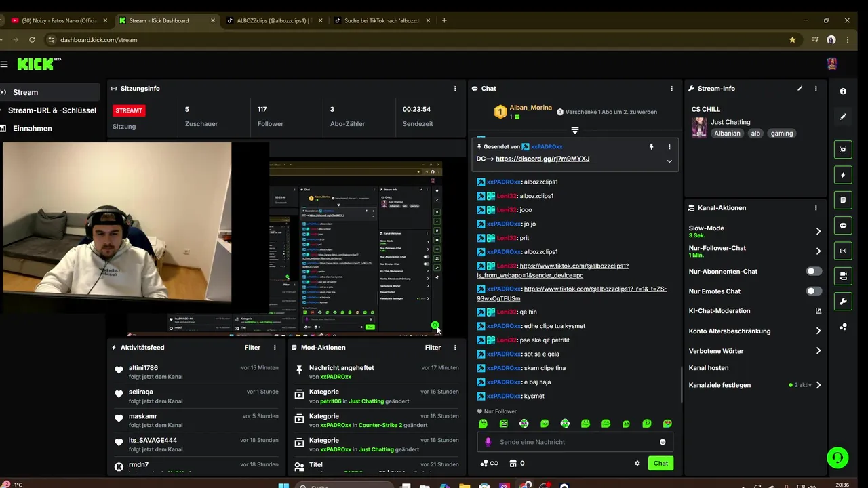Toggle Nur-Abonnenten-Chat switch

tap(813, 272)
